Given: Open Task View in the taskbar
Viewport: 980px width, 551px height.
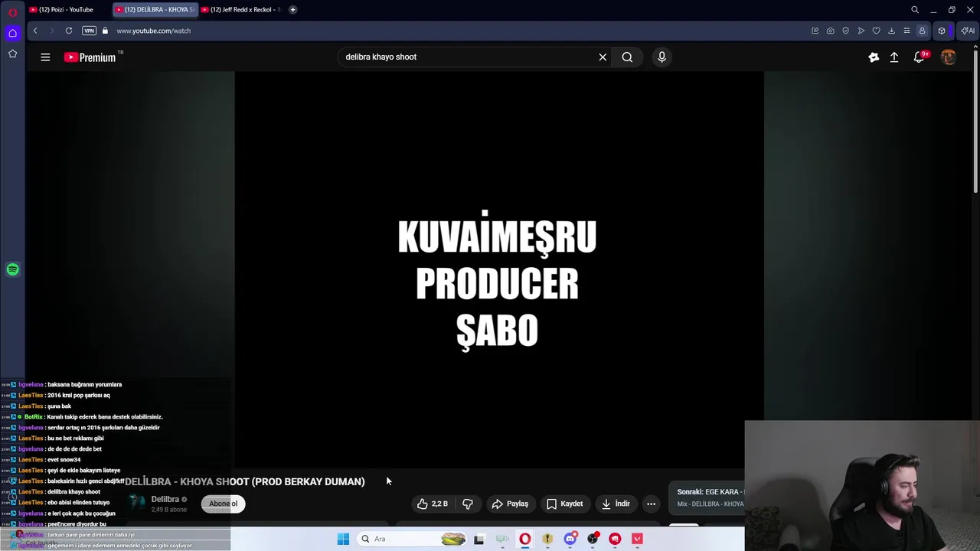Looking at the screenshot, I should click(x=479, y=539).
